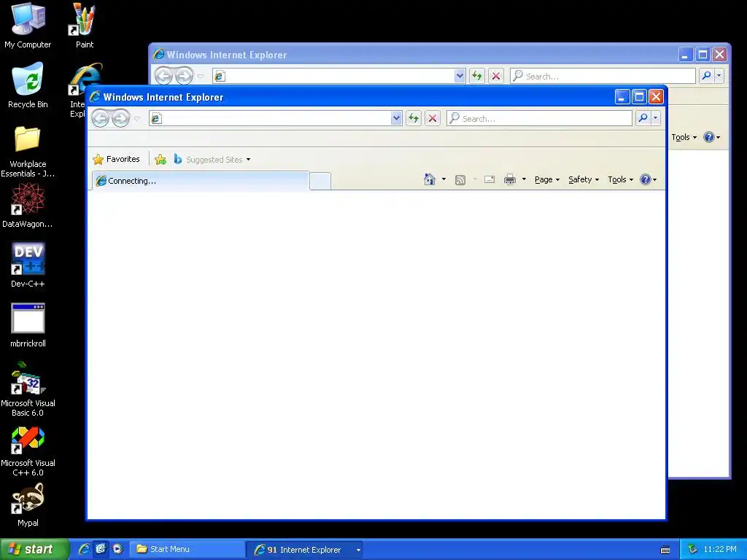Click Search box in rear IE window

tap(603, 76)
